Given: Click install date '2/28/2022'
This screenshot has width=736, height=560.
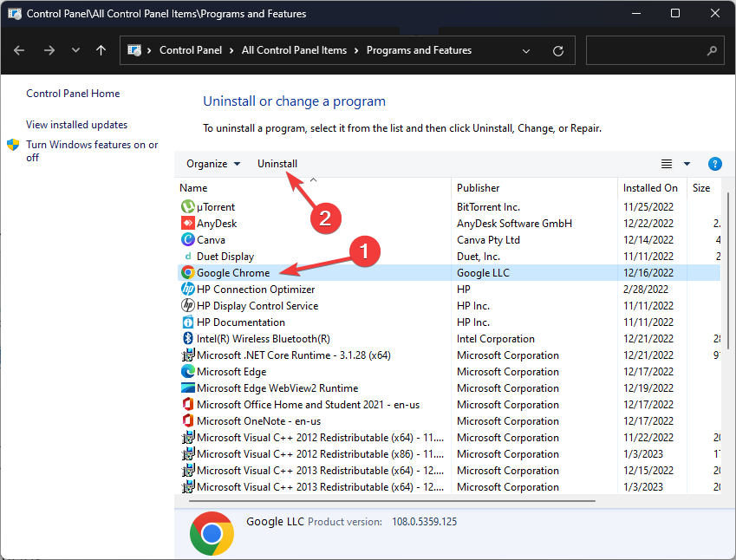Looking at the screenshot, I should [645, 290].
